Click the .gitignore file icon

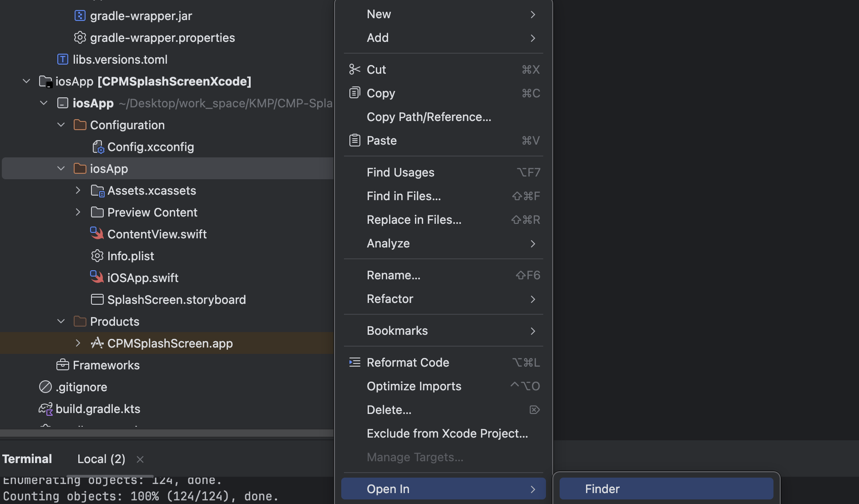[45, 387]
